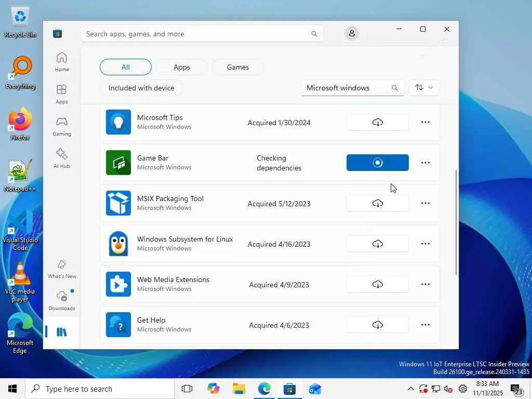Click the Get Help app icon
532x399 pixels.
(x=118, y=325)
